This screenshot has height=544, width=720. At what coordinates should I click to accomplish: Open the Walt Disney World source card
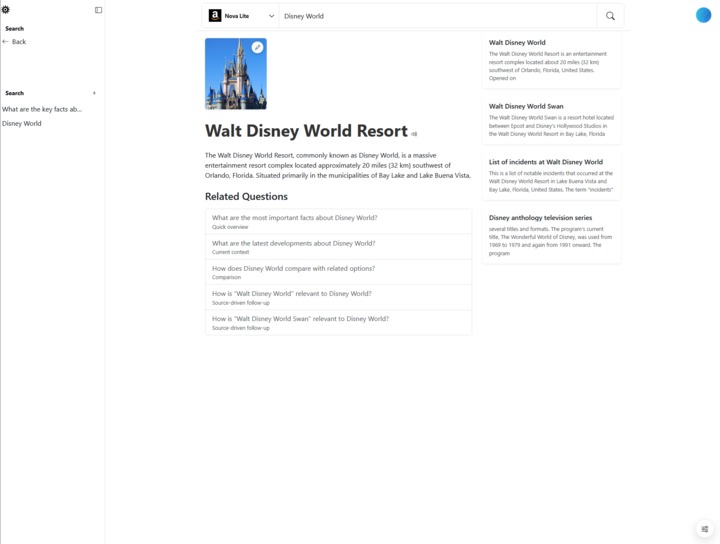pyautogui.click(x=551, y=60)
